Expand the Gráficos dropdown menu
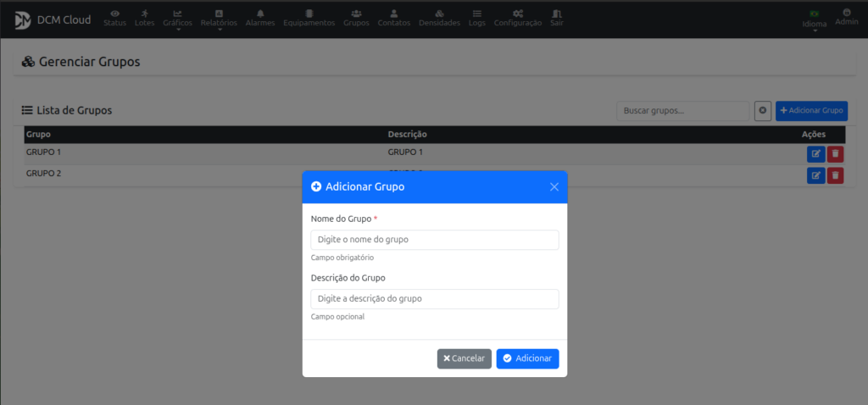This screenshot has height=405, width=868. pyautogui.click(x=177, y=19)
